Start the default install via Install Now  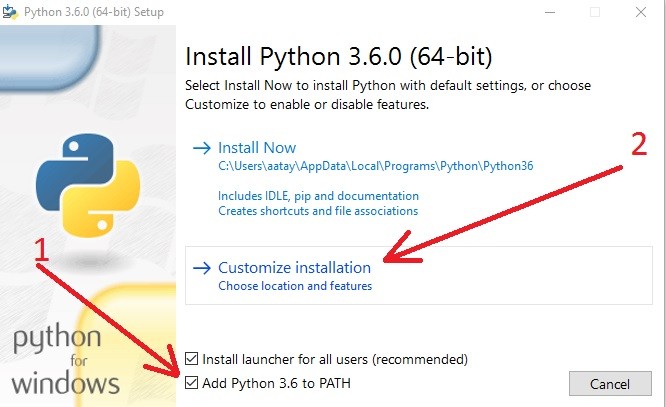point(257,148)
